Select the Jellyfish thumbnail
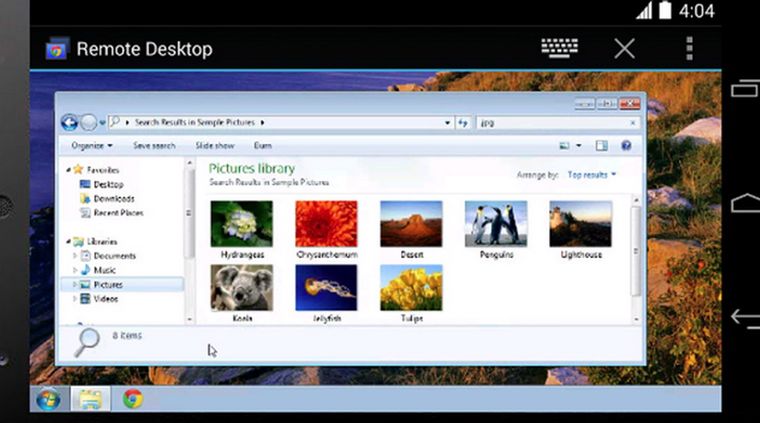This screenshot has width=760, height=423. tap(326, 288)
